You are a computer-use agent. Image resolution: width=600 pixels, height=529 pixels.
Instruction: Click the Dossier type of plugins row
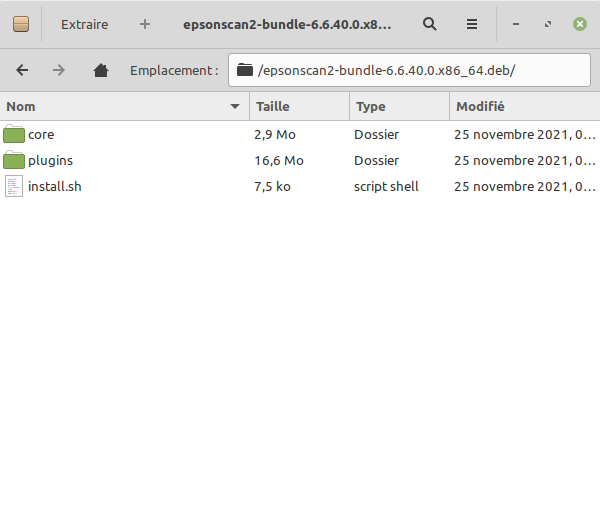[377, 161]
